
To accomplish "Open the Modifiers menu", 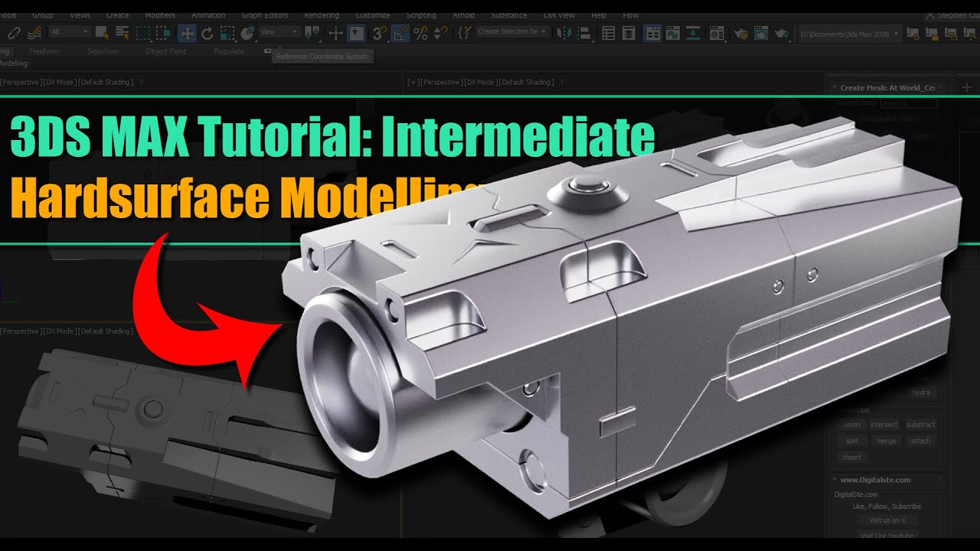I will 159,15.
